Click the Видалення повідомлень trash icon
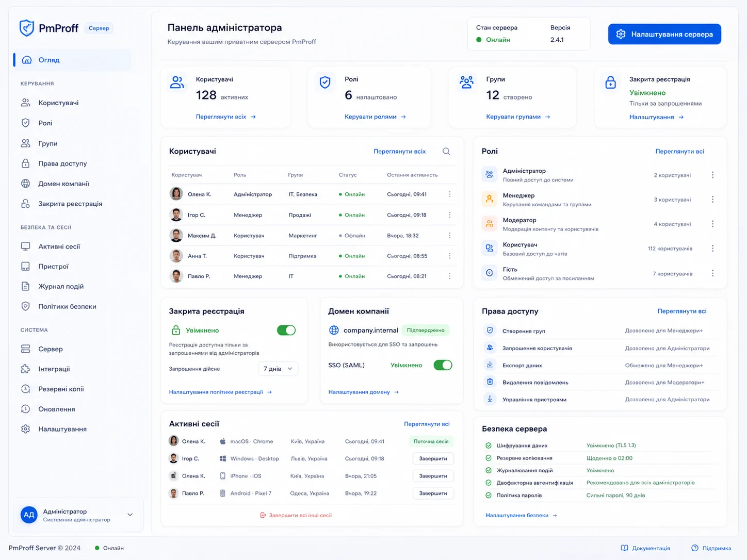The image size is (747, 560). [x=490, y=382]
